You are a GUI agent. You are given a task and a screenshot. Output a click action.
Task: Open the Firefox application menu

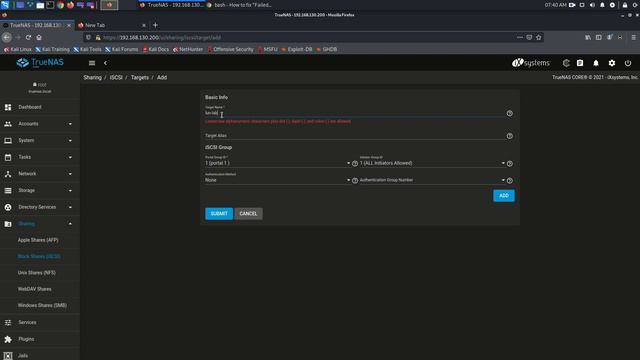(633, 37)
